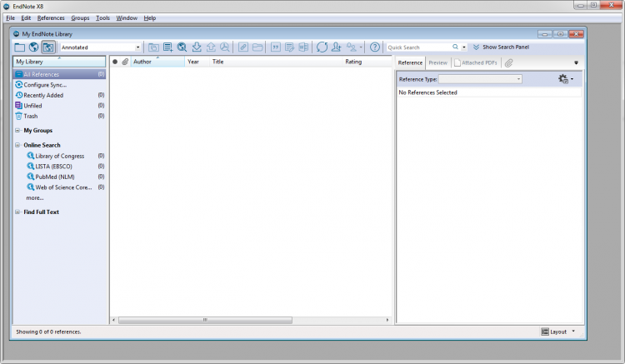Open Online Search toolbar icon
Image resolution: width=625 pixels, height=364 pixels.
[x=182, y=47]
